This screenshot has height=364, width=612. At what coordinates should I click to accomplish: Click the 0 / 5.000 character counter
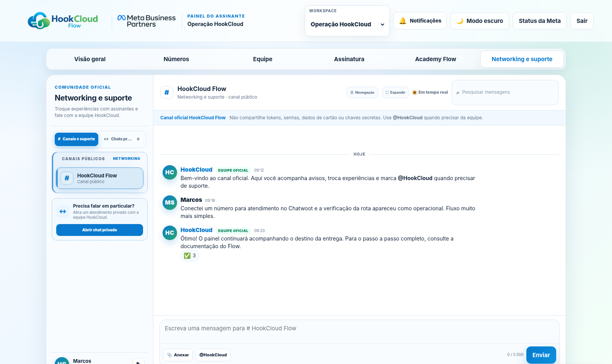coord(515,355)
